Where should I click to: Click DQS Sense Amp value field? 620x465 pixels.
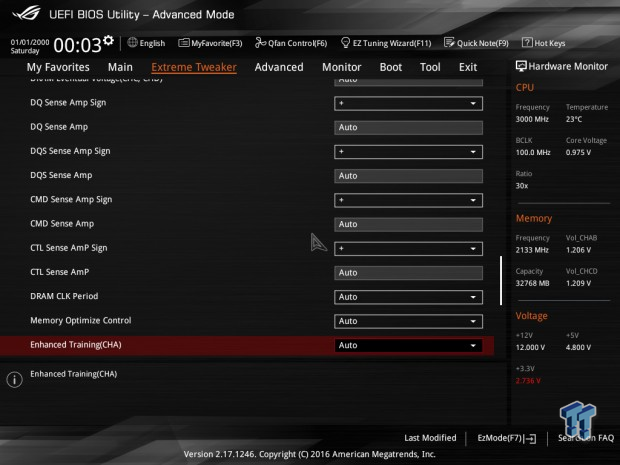point(408,176)
